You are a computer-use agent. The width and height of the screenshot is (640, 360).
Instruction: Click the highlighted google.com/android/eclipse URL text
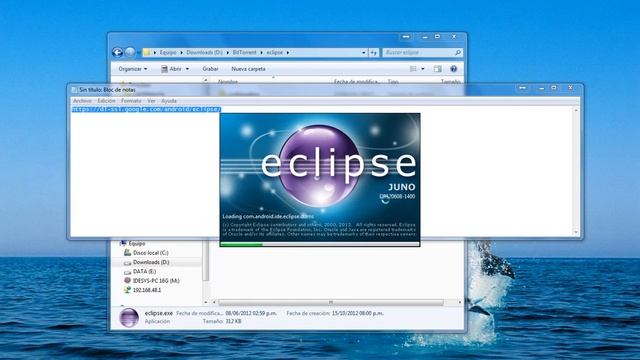tap(147, 109)
